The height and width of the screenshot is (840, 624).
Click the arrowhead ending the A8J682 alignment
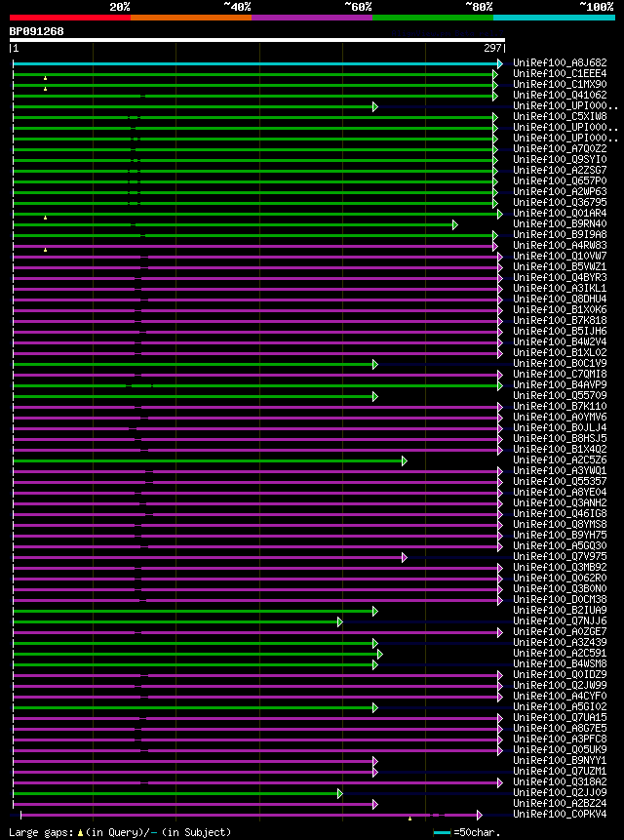click(x=500, y=63)
